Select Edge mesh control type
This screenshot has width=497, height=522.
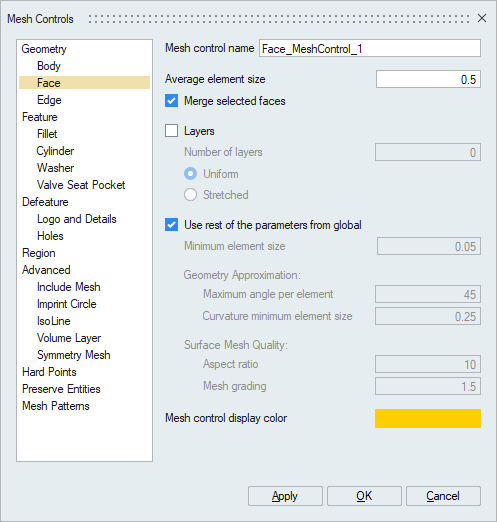(49, 100)
